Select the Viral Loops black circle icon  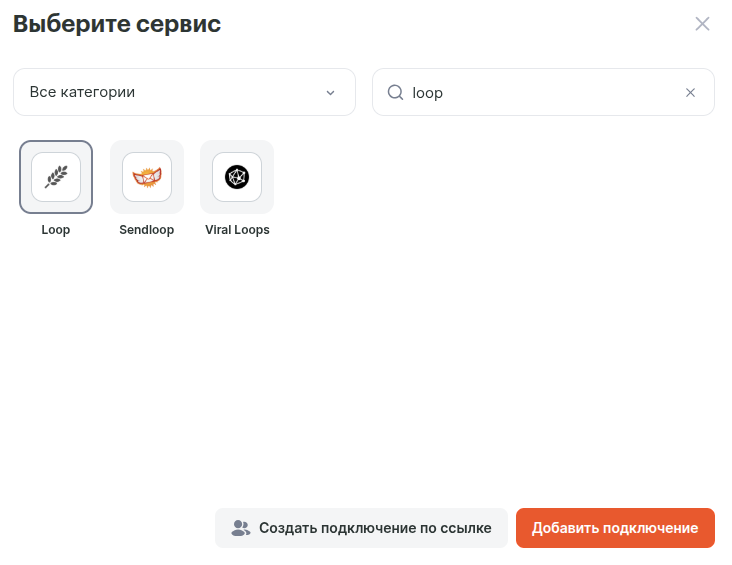[x=237, y=177]
